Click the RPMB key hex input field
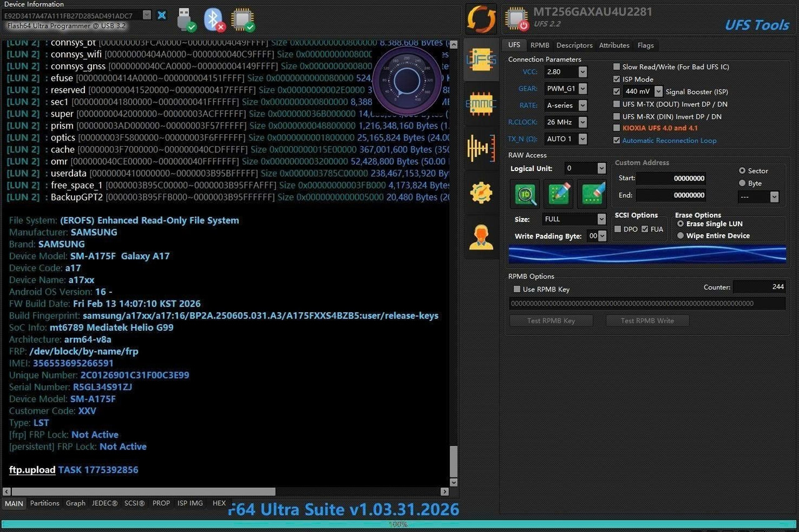Screen dimensions: 799x532 click(647, 303)
